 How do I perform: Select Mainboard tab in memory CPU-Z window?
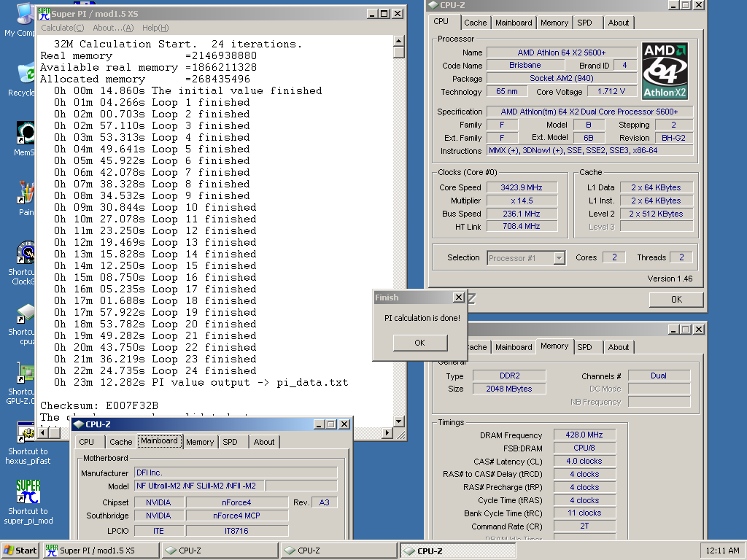(514, 347)
